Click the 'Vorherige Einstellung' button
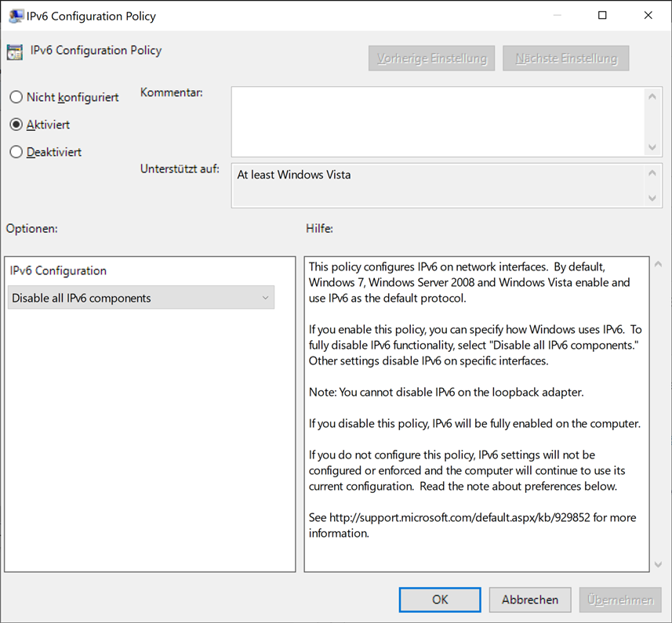 (431, 58)
